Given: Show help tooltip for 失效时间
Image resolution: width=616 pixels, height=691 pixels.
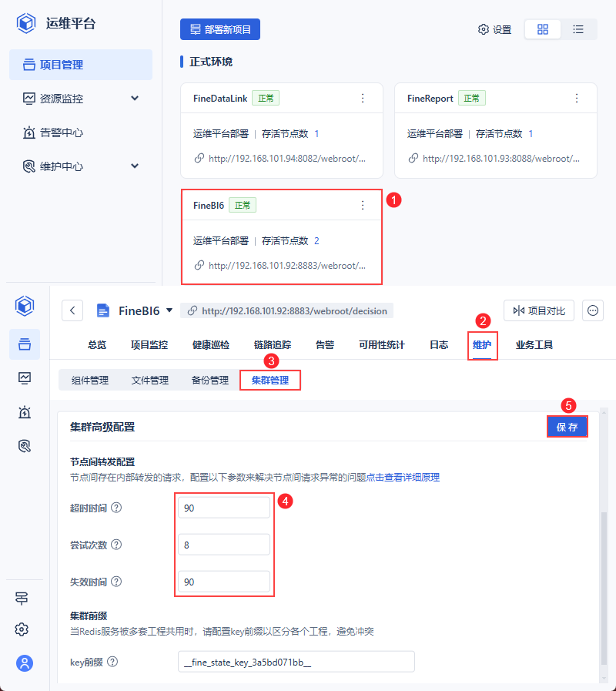Looking at the screenshot, I should 116,582.
